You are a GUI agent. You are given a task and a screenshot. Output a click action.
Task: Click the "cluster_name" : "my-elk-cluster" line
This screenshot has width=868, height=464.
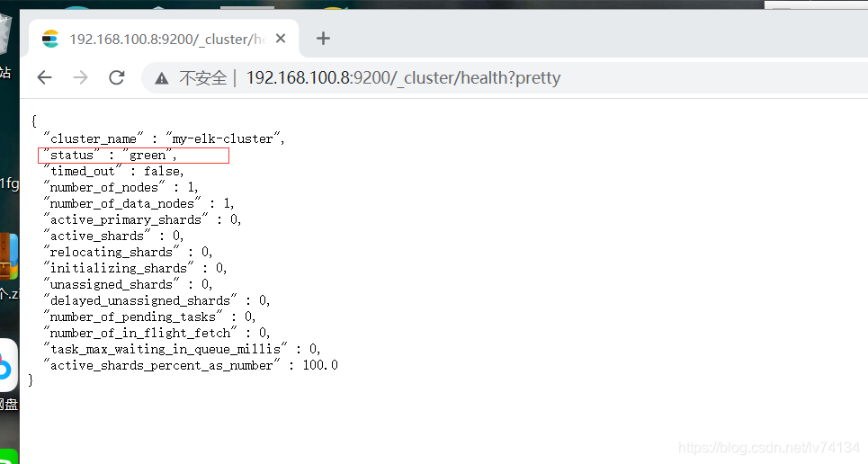click(165, 138)
